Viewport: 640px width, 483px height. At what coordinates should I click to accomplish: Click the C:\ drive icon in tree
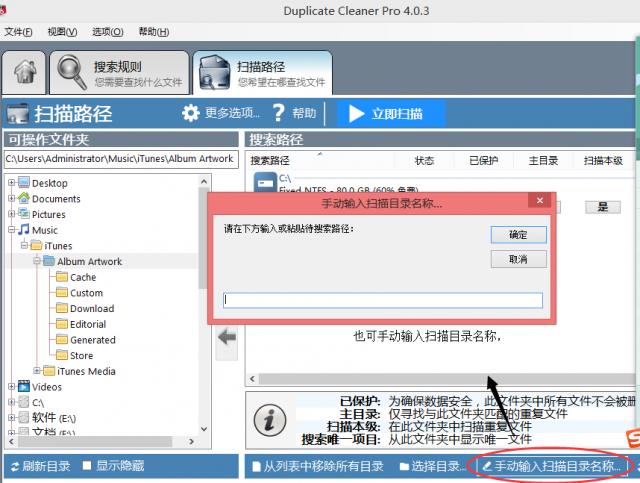point(24,402)
